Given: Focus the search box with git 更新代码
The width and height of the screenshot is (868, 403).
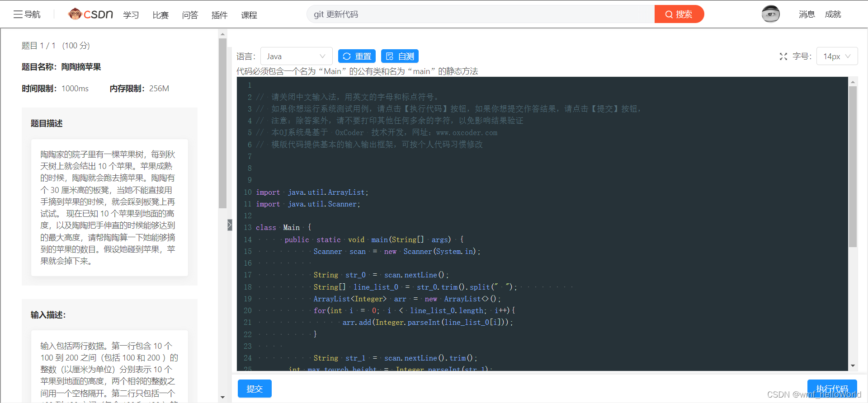Looking at the screenshot, I should pos(481,14).
